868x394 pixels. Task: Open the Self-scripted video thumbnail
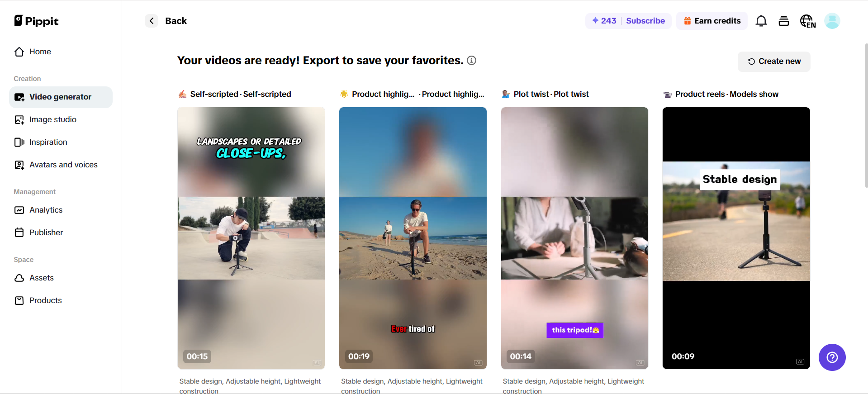coord(251,238)
